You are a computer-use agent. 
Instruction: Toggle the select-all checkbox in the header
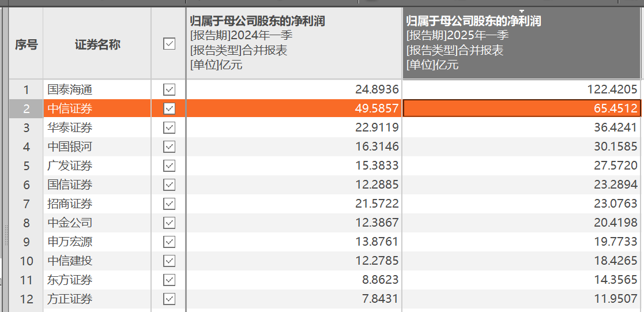[169, 44]
